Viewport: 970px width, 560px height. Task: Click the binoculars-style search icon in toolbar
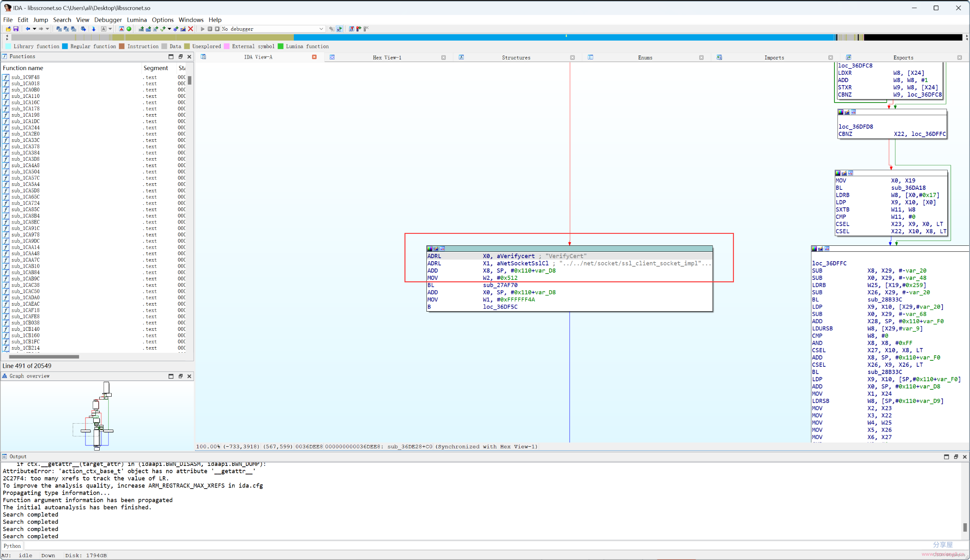pyautogui.click(x=83, y=29)
